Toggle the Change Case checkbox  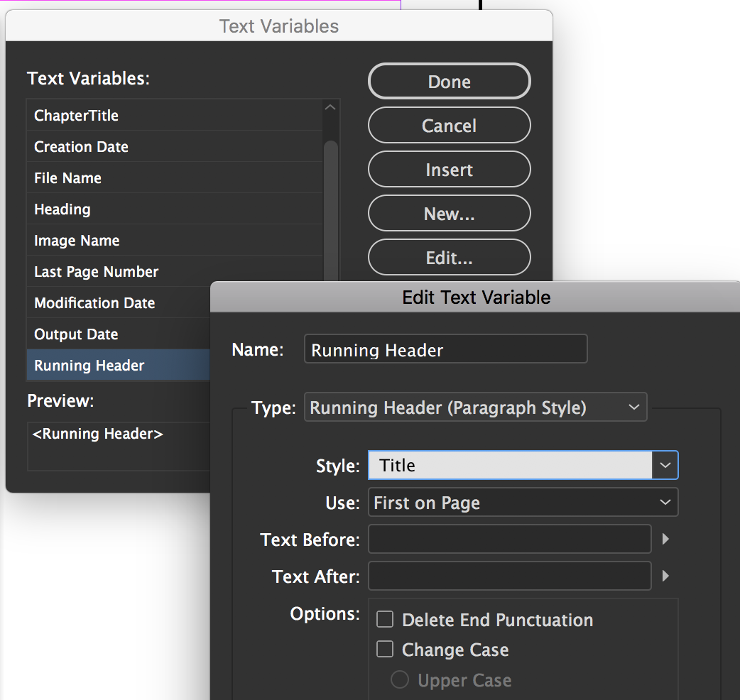pos(385,650)
